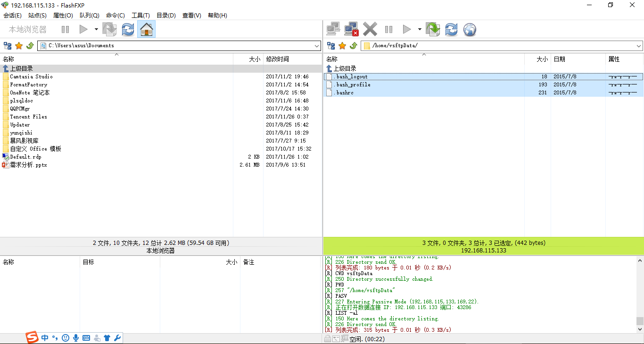The image size is (644, 344).
Task: Sort remote files by 日期 column
Action: (578, 59)
